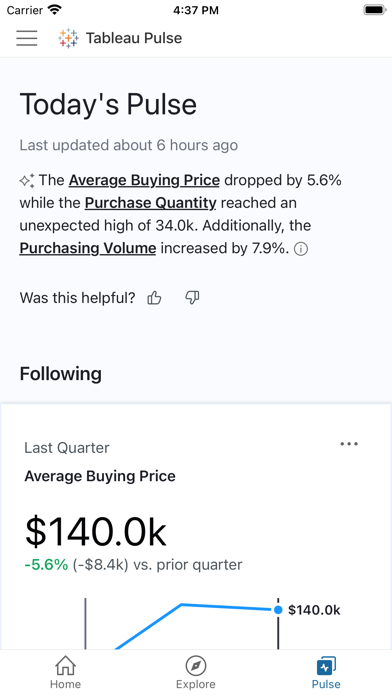The image size is (392, 696).
Task: Open the hamburger navigation menu
Action: [x=27, y=38]
